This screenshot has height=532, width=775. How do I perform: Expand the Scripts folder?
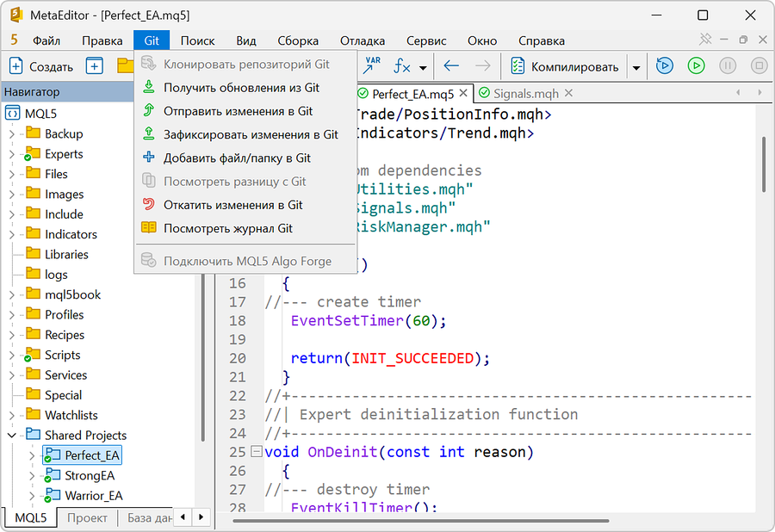11,356
